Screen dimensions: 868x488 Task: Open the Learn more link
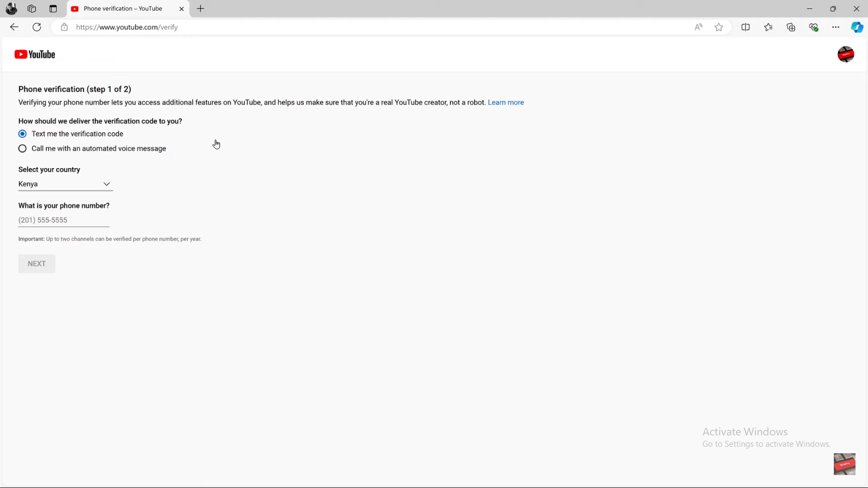(x=506, y=102)
